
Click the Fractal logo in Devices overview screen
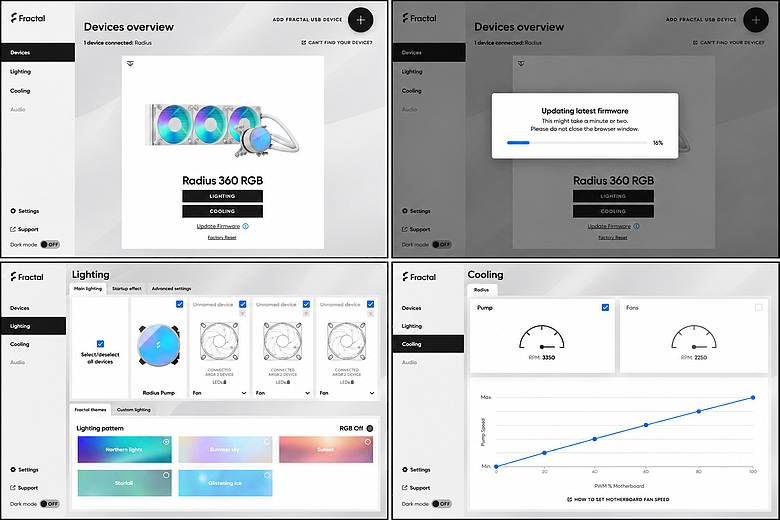pyautogui.click(x=28, y=18)
